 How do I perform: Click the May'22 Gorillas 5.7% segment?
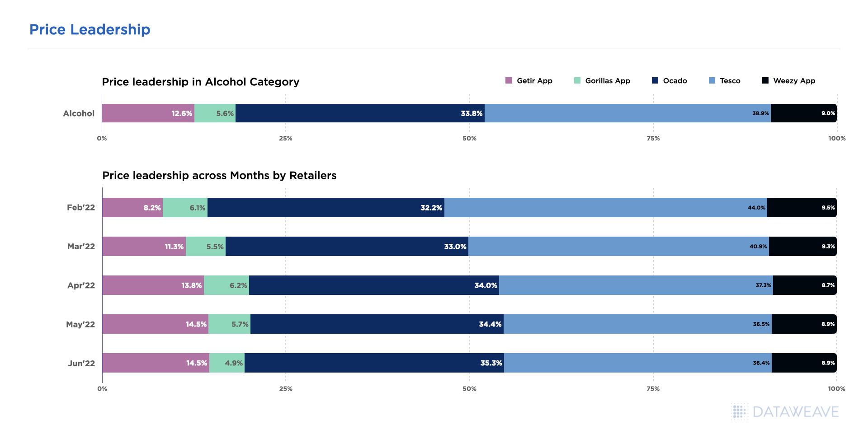click(x=229, y=324)
